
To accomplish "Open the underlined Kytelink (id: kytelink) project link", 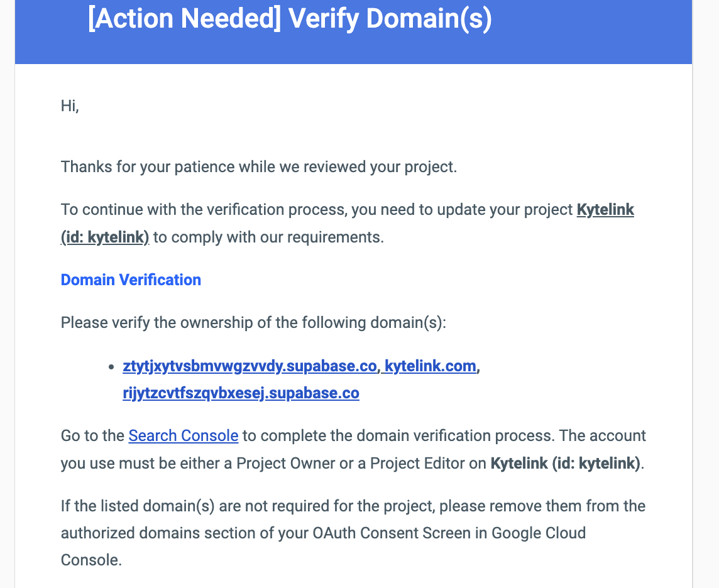I will point(605,210).
